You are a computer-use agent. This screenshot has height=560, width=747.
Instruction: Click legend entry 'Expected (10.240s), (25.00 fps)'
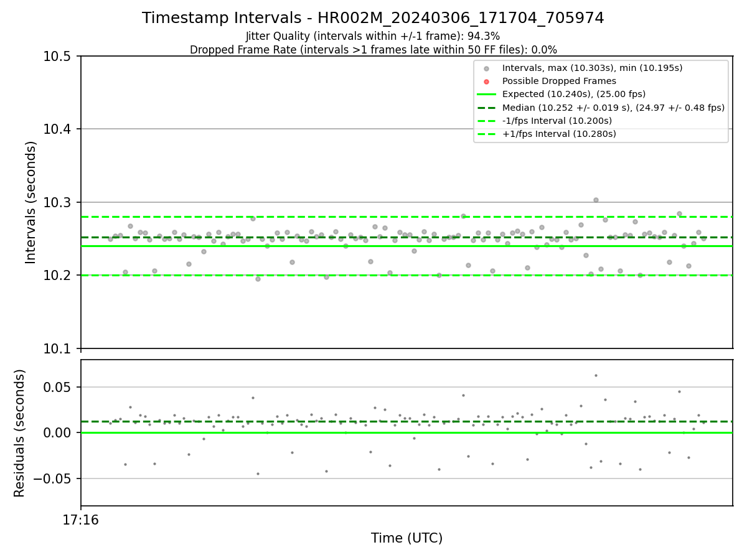(x=574, y=94)
